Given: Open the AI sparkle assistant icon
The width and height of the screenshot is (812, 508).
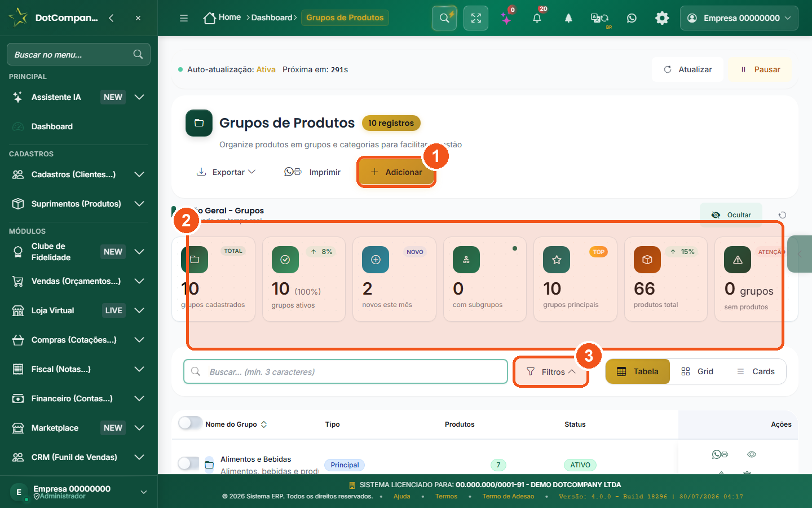Looking at the screenshot, I should (506, 18).
